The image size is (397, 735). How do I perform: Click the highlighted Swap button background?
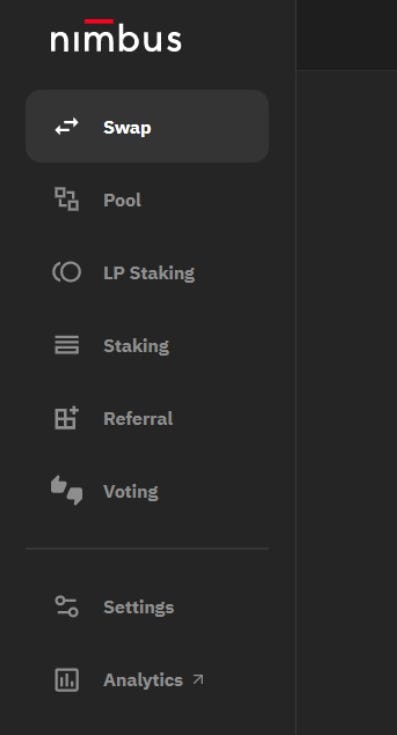(x=147, y=127)
